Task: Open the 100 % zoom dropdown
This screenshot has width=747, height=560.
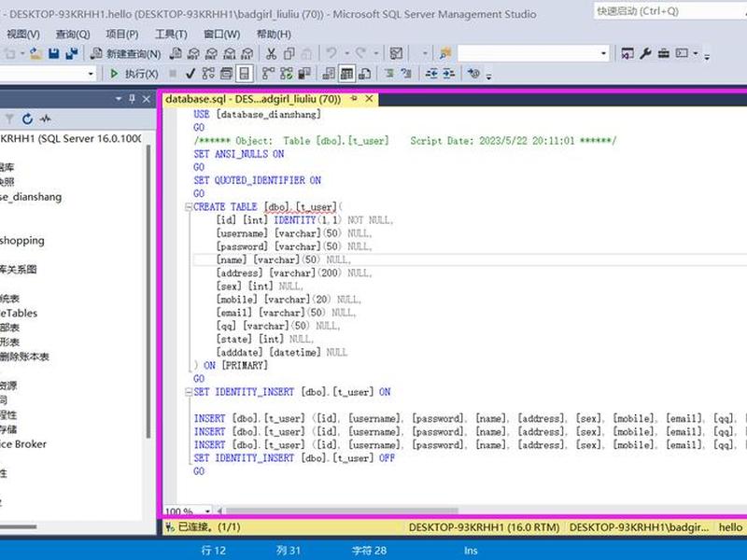Action: [207, 511]
